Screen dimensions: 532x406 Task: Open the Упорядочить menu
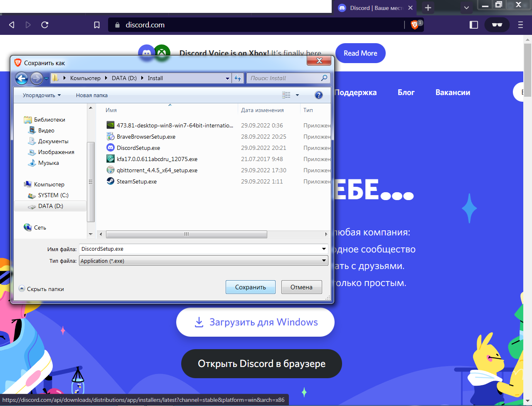[42, 95]
